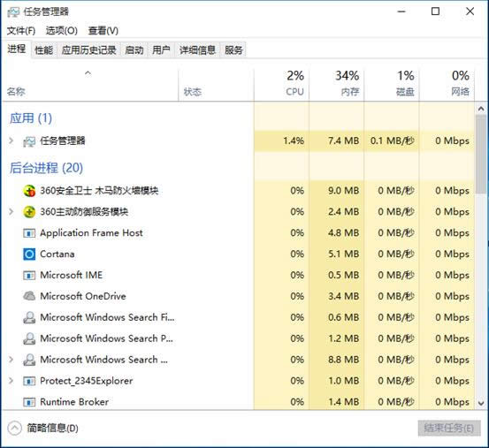Click the scrollbar up arrow
The width and height of the screenshot is (489, 448).
click(x=481, y=109)
